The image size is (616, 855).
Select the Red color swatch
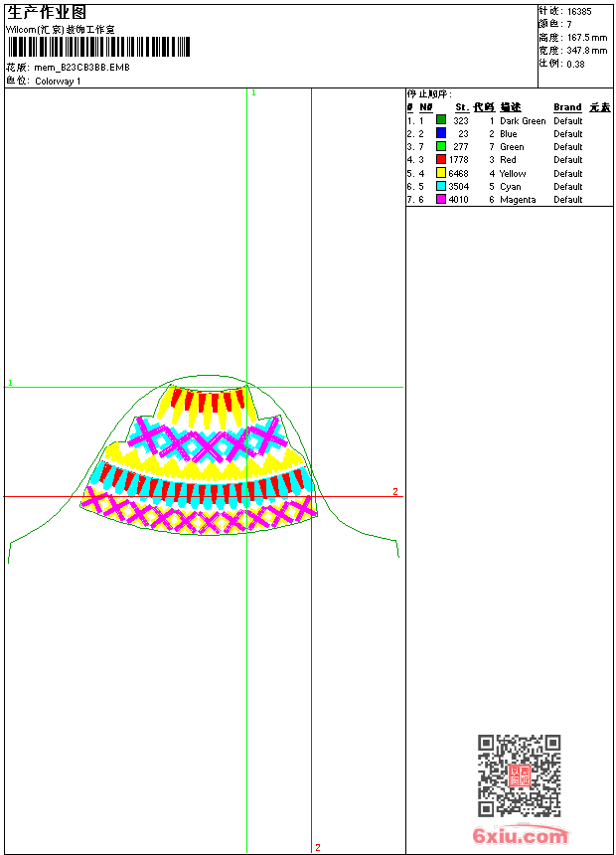(x=441, y=159)
